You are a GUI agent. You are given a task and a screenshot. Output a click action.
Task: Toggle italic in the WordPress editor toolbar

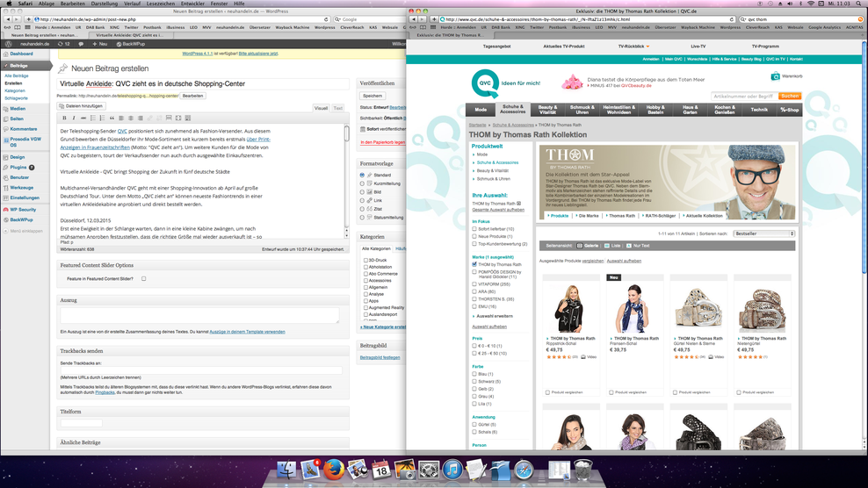(x=74, y=118)
